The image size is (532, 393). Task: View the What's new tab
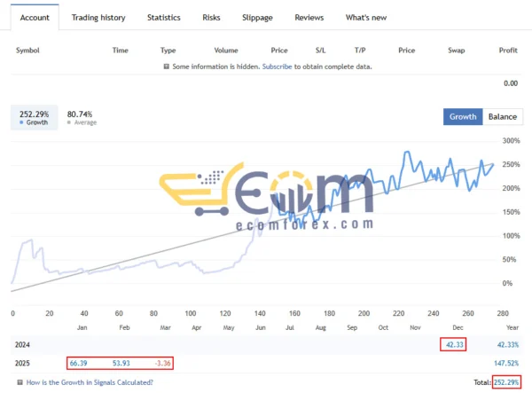(365, 18)
